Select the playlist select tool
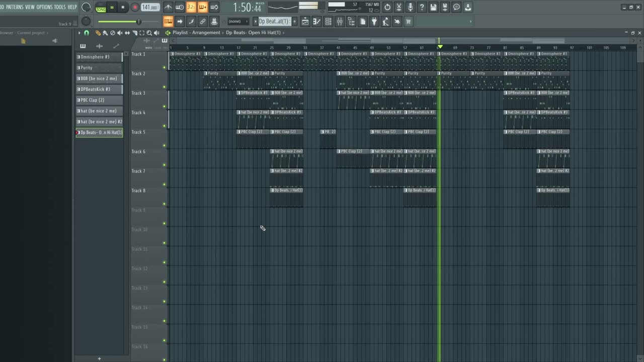 click(x=142, y=33)
